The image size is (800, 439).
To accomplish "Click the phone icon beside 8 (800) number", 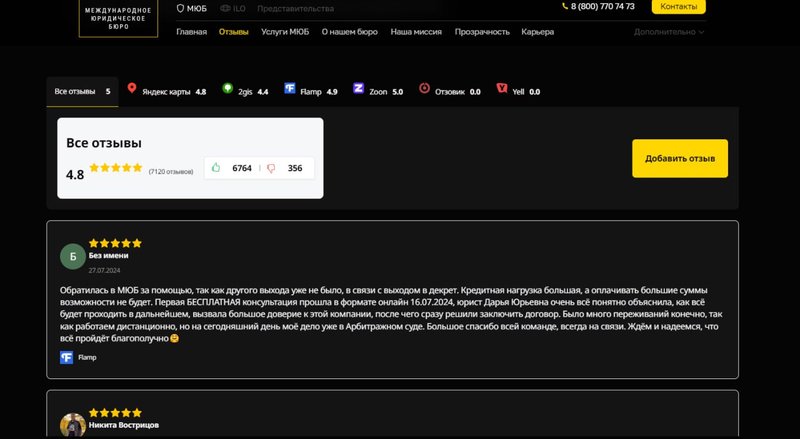I will [x=565, y=6].
